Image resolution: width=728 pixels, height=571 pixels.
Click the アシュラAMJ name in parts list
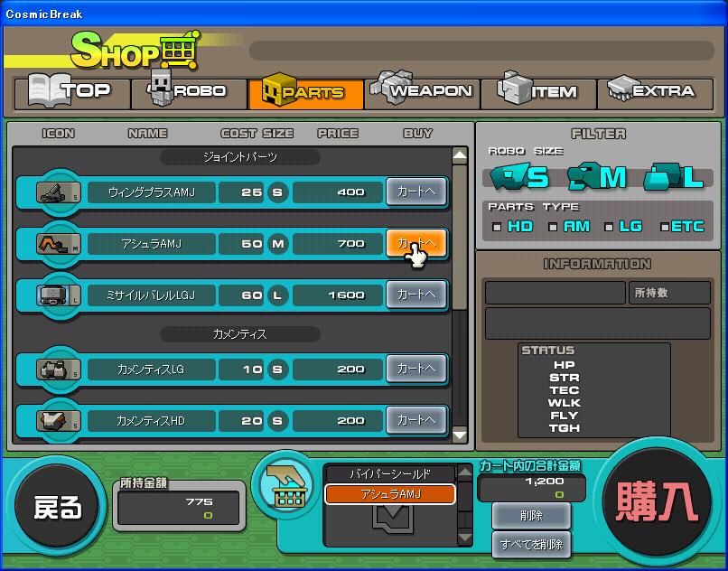pyautogui.click(x=152, y=244)
